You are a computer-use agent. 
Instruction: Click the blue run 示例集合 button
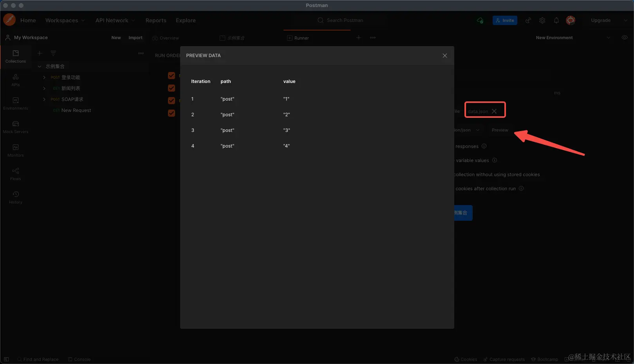click(x=463, y=213)
